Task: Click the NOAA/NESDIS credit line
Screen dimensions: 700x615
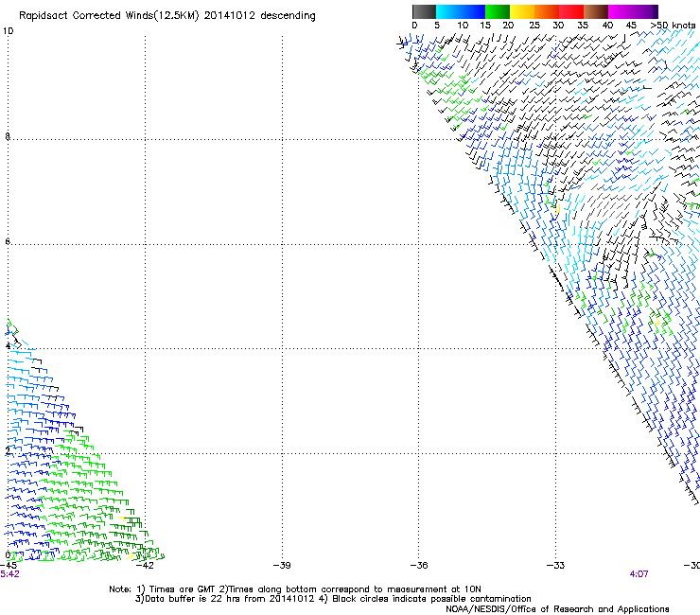Action: [557, 609]
